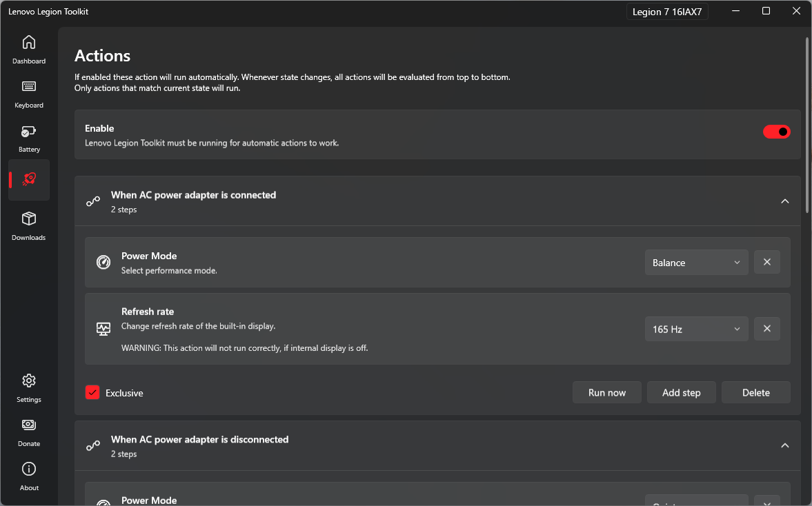Delete the AC connected action
Image resolution: width=812 pixels, height=506 pixels.
(756, 393)
